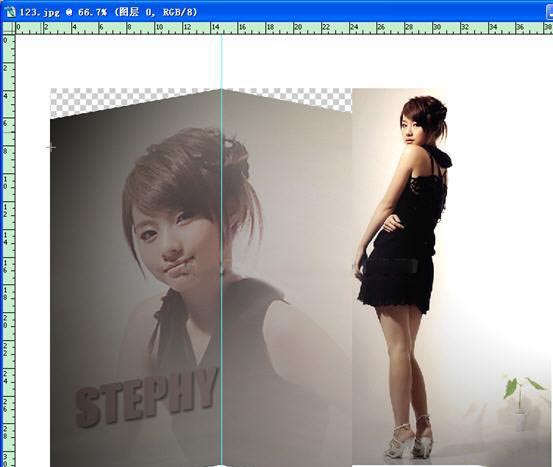The width and height of the screenshot is (553, 467).
Task: Click the document icon in the title bar
Action: point(10,11)
